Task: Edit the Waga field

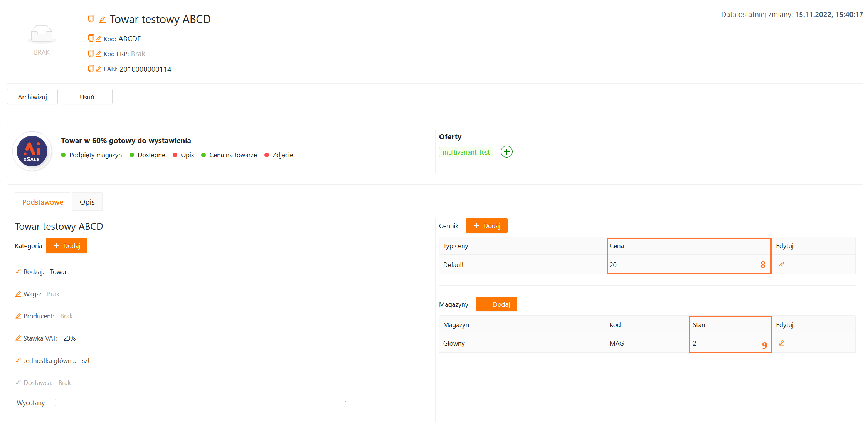Action: [x=18, y=294]
